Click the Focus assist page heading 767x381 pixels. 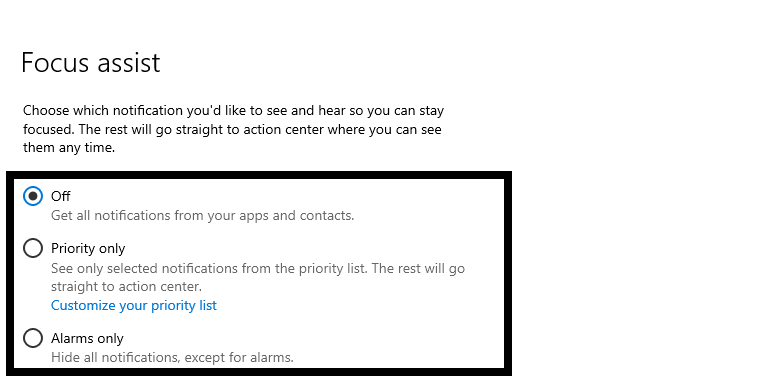click(x=90, y=63)
